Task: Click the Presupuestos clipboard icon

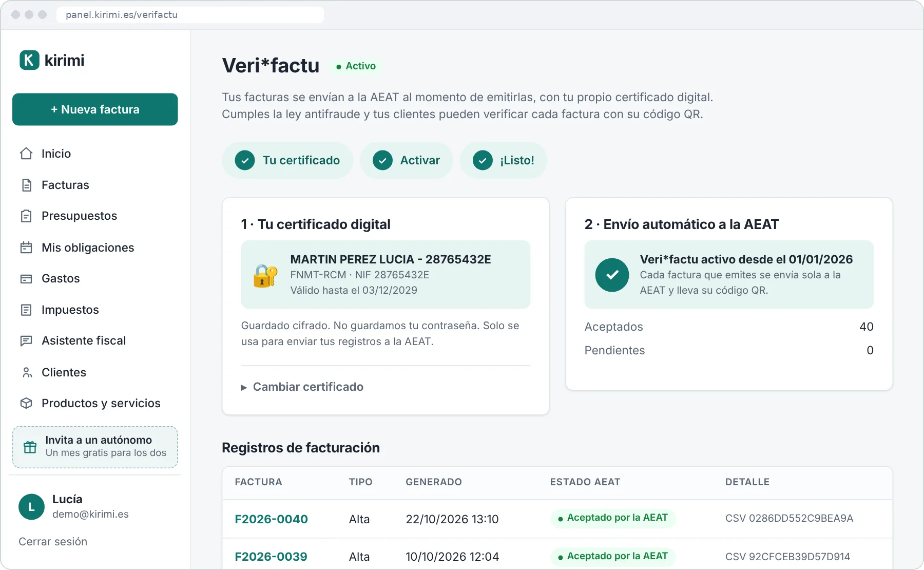Action: tap(26, 216)
